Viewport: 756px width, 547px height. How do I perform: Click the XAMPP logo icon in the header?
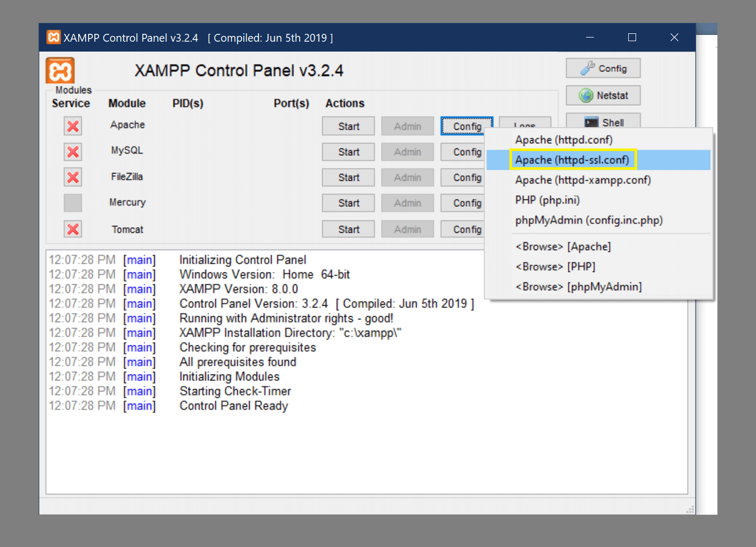point(59,70)
